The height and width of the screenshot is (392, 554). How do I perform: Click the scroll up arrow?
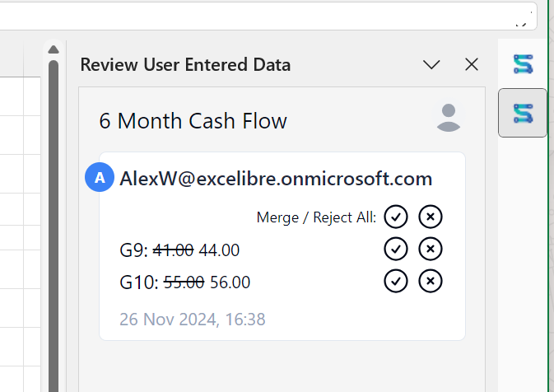tap(53, 49)
